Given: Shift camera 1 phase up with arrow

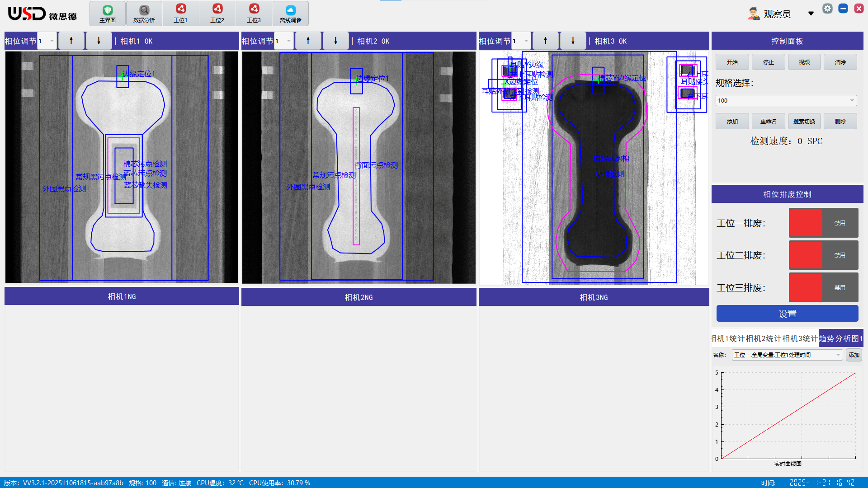Looking at the screenshot, I should coord(71,41).
